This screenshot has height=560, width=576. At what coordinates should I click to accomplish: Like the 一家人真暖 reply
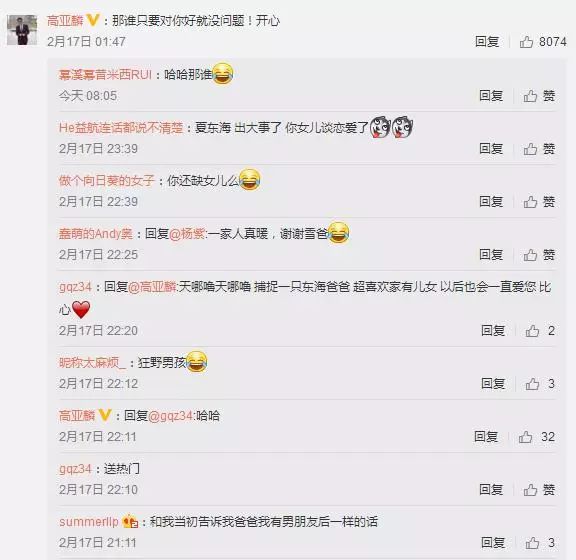click(539, 255)
